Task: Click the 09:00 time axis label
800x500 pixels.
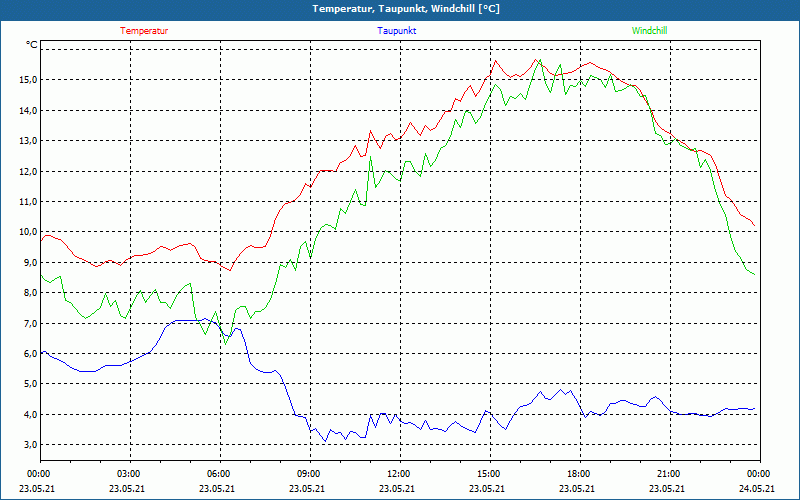Action: pyautogui.click(x=310, y=474)
